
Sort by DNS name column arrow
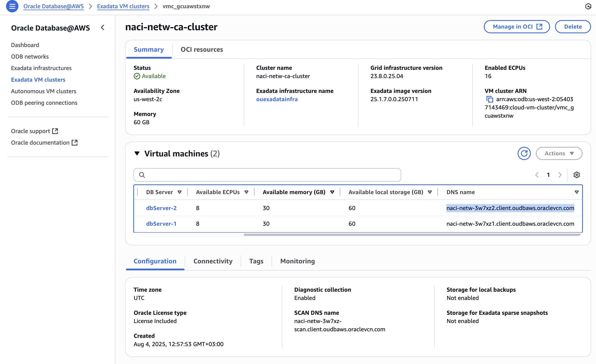point(576,192)
